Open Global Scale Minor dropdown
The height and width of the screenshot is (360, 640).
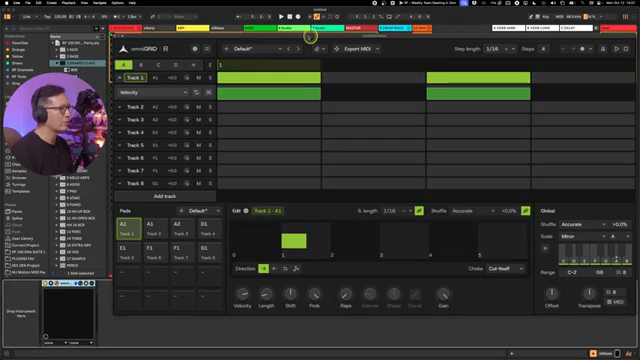pos(583,236)
